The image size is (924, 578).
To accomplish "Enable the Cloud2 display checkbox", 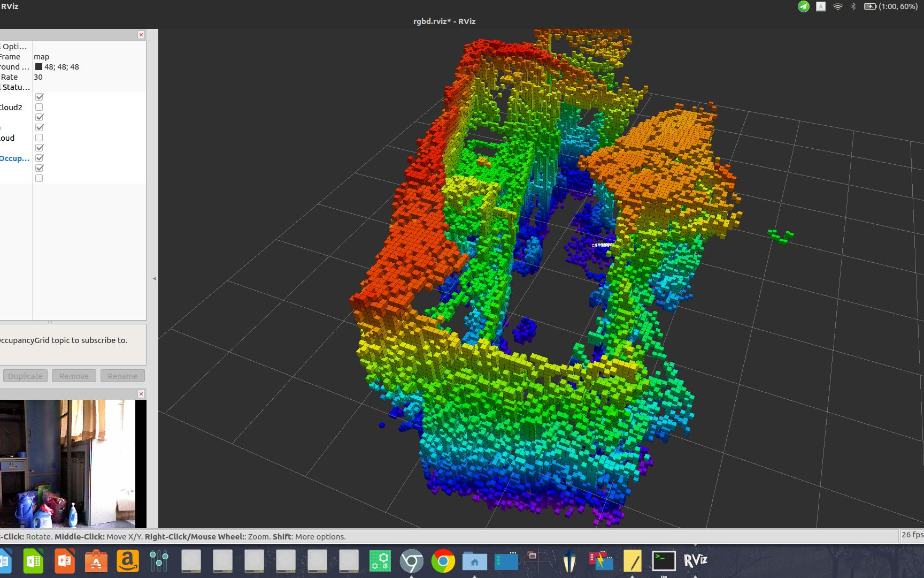I will pyautogui.click(x=39, y=107).
